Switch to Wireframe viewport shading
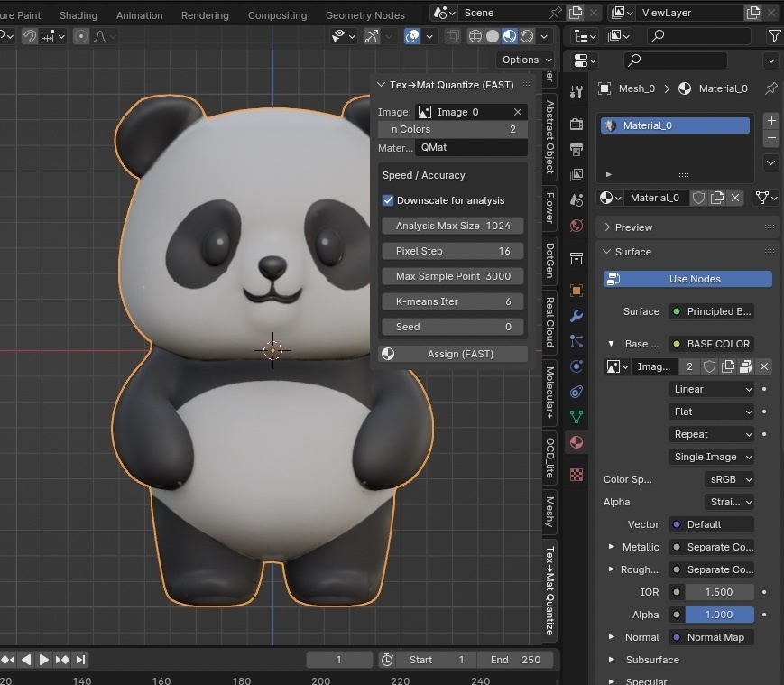Screen dimensions: 784x685 point(475,36)
